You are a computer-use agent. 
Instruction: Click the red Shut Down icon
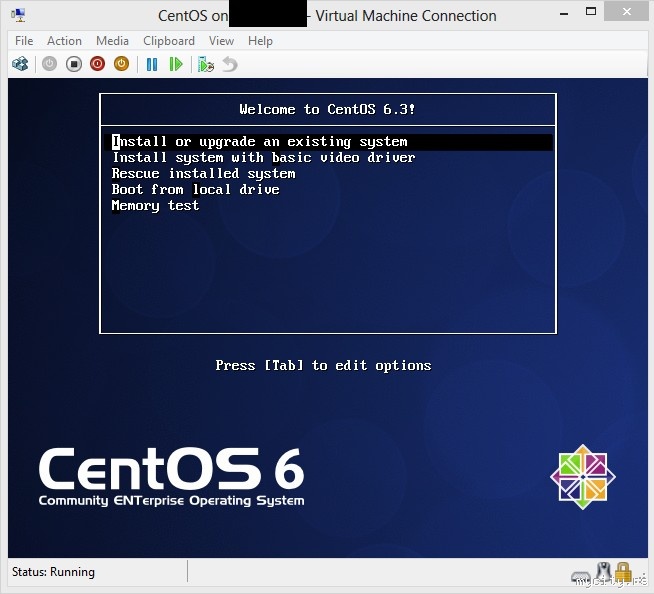(x=98, y=64)
